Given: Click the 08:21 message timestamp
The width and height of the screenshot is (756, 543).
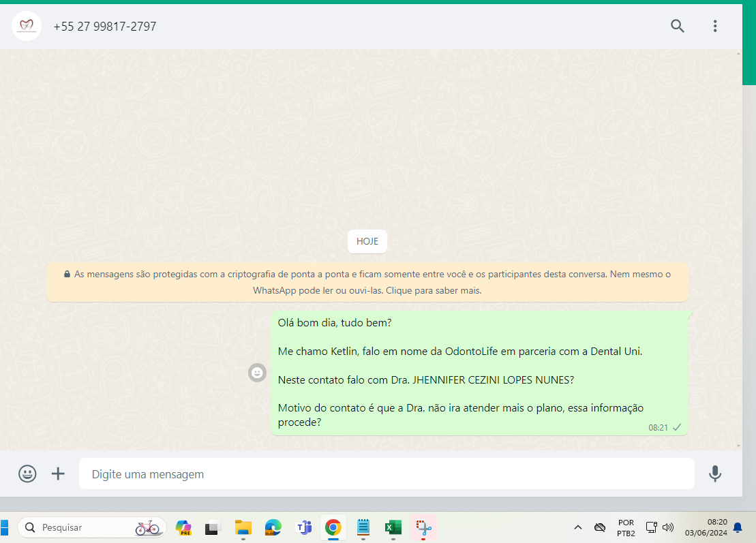Looking at the screenshot, I should pos(658,428).
